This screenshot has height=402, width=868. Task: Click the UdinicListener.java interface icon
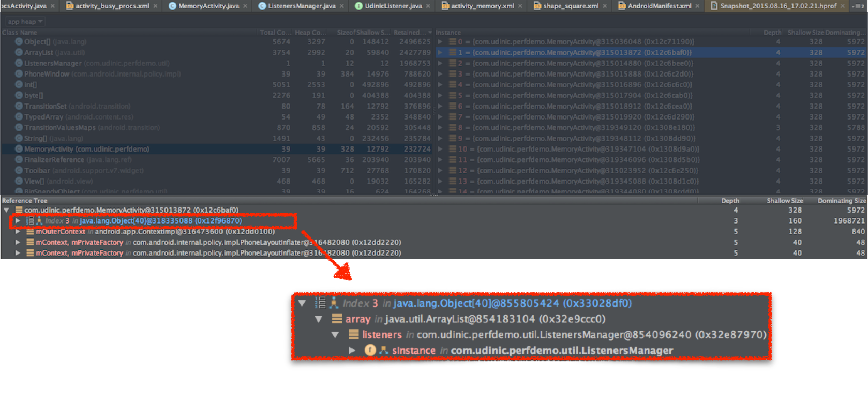coord(358,6)
